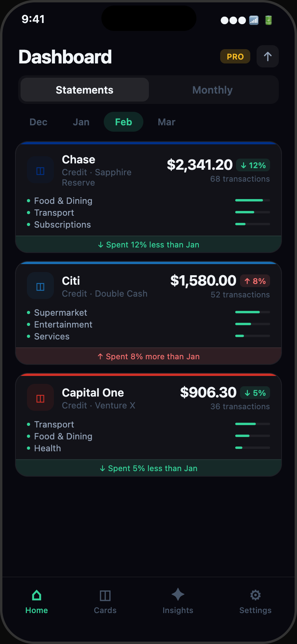
Task: Open the Cards section
Action: 105,601
